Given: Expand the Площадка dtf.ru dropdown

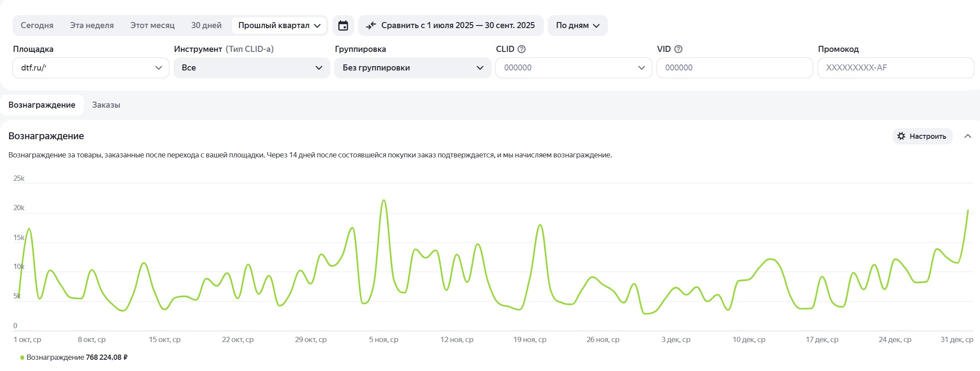Looking at the screenshot, I should pos(91,68).
